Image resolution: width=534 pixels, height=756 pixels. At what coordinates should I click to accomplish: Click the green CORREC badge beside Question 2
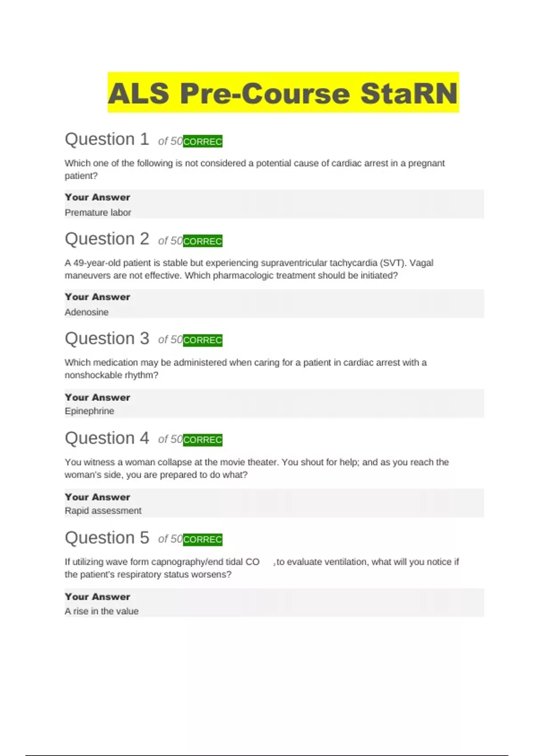(x=202, y=241)
